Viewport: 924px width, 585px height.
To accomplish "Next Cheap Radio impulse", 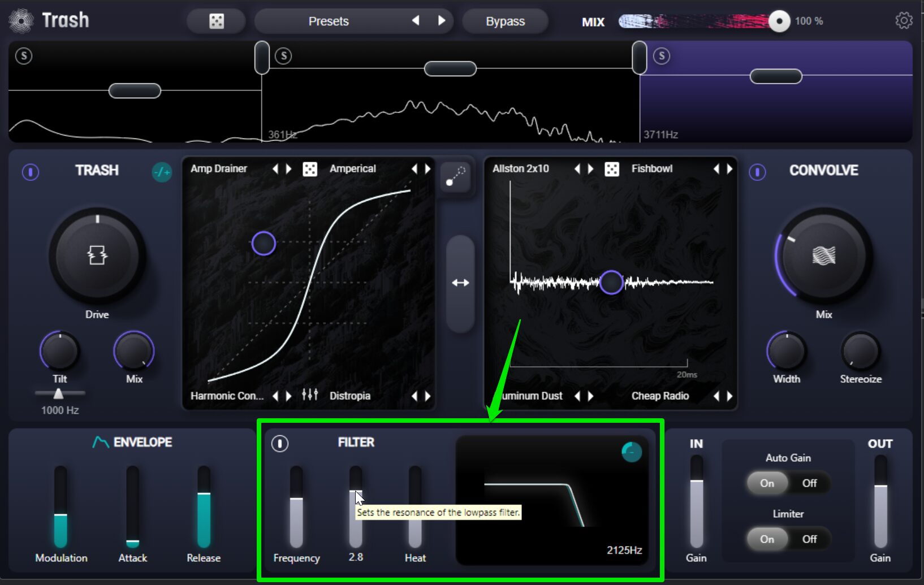I will pyautogui.click(x=729, y=396).
